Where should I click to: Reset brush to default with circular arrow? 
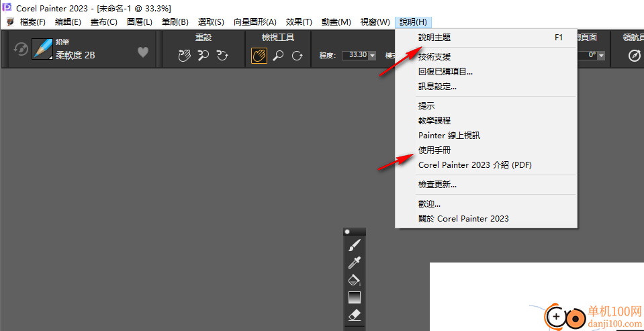[x=21, y=50]
